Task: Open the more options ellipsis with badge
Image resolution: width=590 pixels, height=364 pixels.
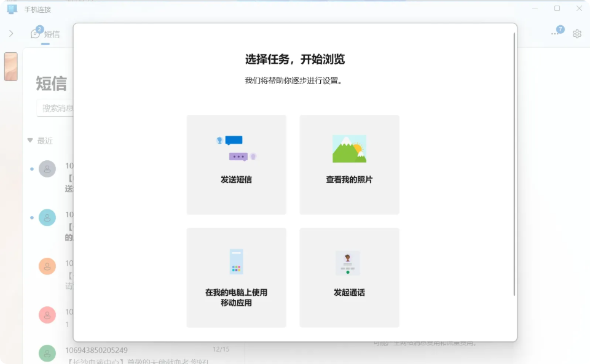Action: point(555,33)
